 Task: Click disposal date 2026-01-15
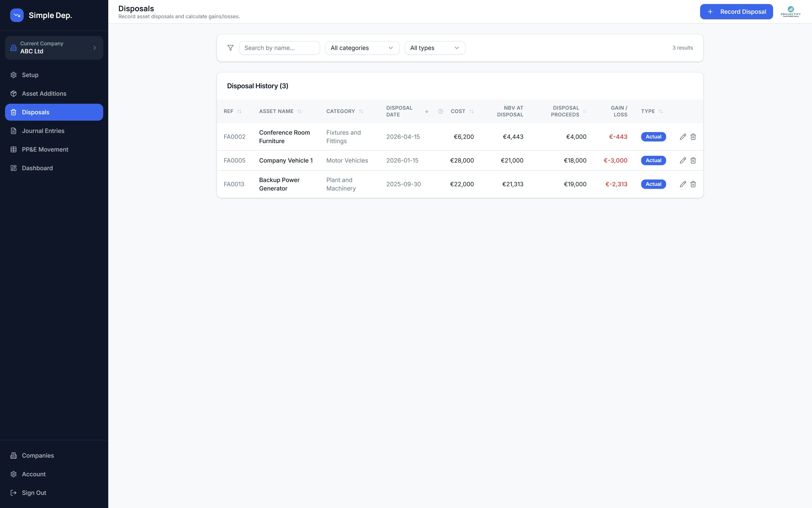click(402, 160)
